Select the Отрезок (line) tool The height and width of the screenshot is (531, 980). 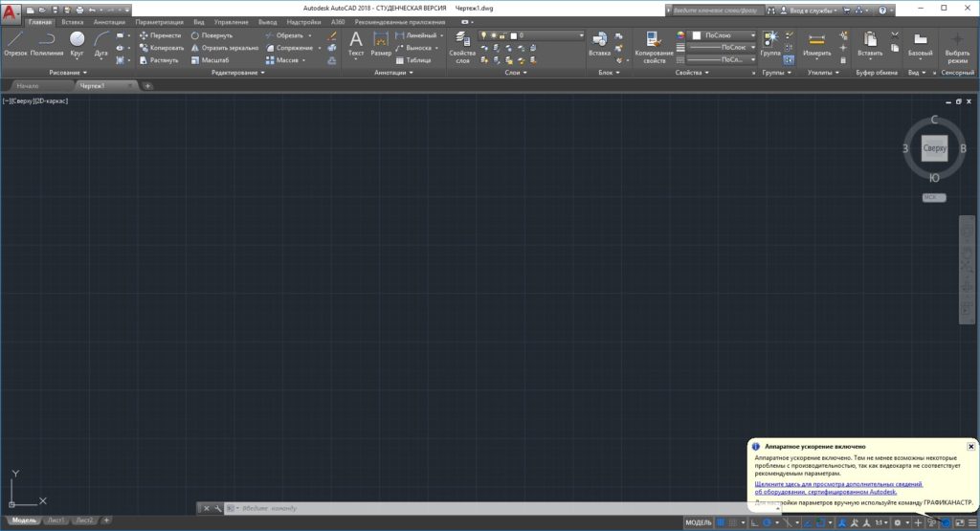click(15, 44)
